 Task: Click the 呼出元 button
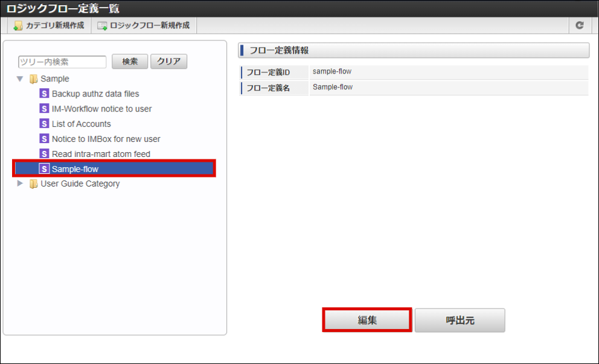460,320
